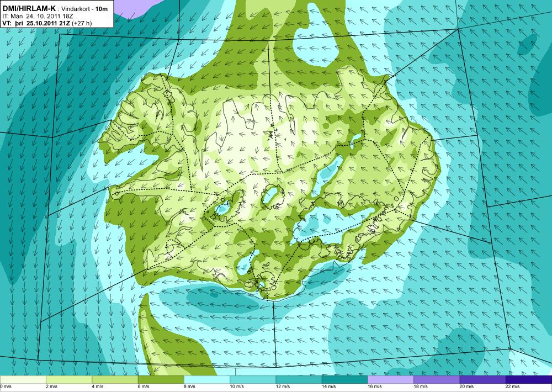The height and width of the screenshot is (392, 552).
Task: Click the '4 m/s' legend label
Action: click(98, 386)
